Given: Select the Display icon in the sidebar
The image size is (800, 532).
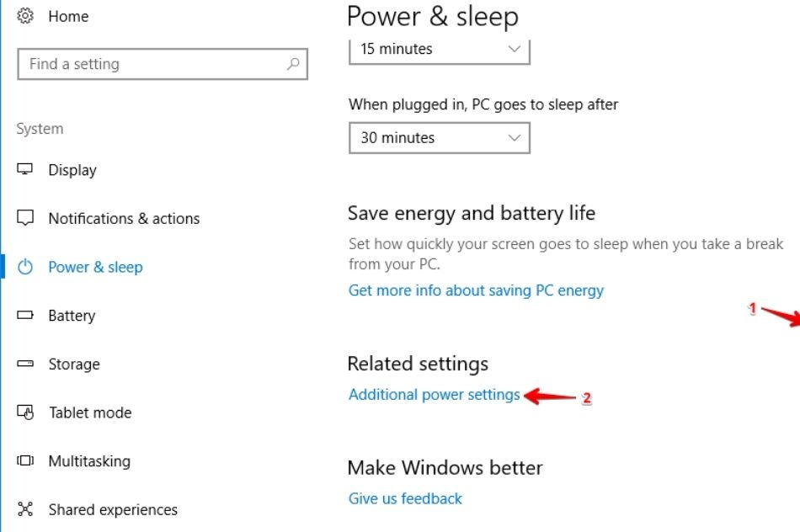Looking at the screenshot, I should point(26,170).
